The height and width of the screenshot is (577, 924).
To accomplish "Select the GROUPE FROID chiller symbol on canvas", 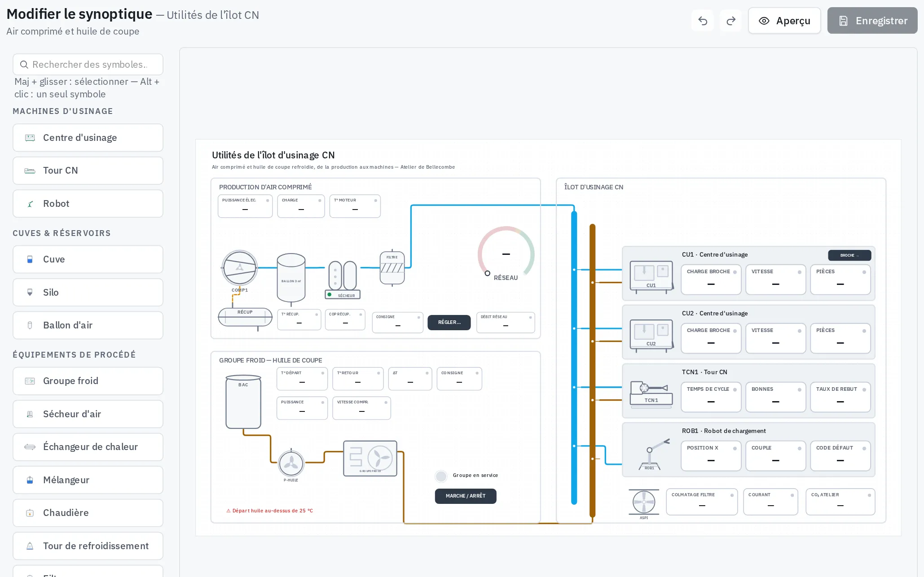I will pos(370,458).
